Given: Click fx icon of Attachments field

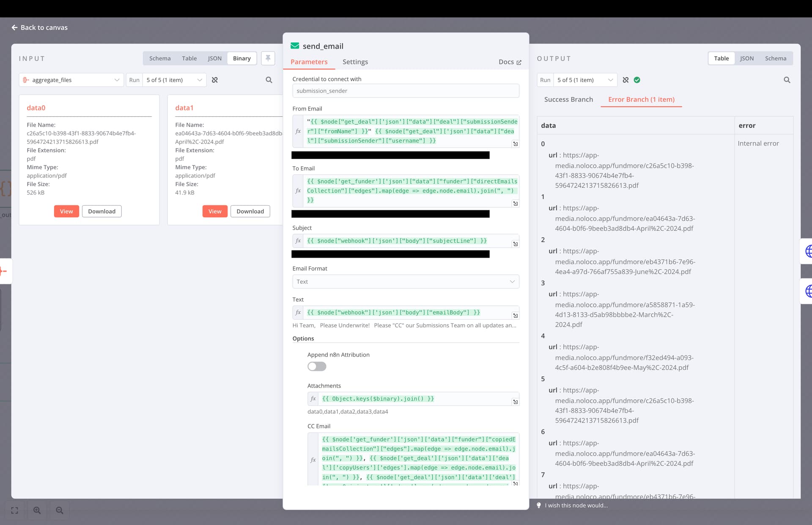Looking at the screenshot, I should (x=313, y=399).
